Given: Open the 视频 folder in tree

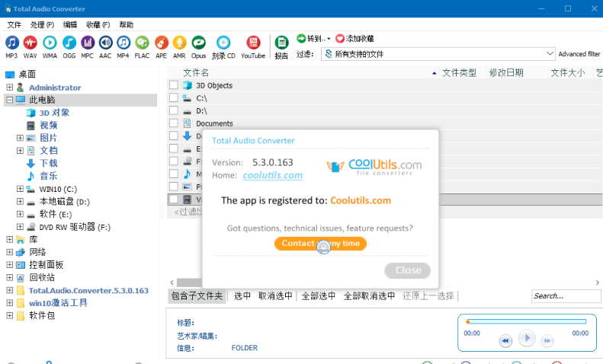Looking at the screenshot, I should pos(49,125).
